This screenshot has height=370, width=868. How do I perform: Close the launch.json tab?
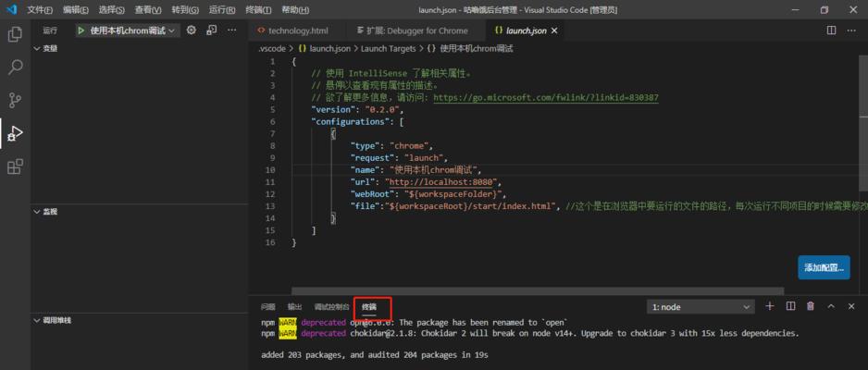pyautogui.click(x=554, y=31)
